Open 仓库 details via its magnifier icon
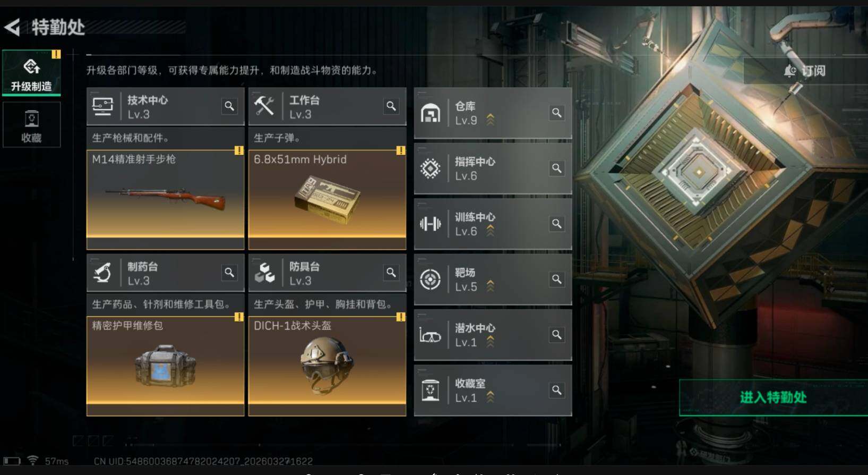Screen dimensions: 868x475 [x=557, y=113]
